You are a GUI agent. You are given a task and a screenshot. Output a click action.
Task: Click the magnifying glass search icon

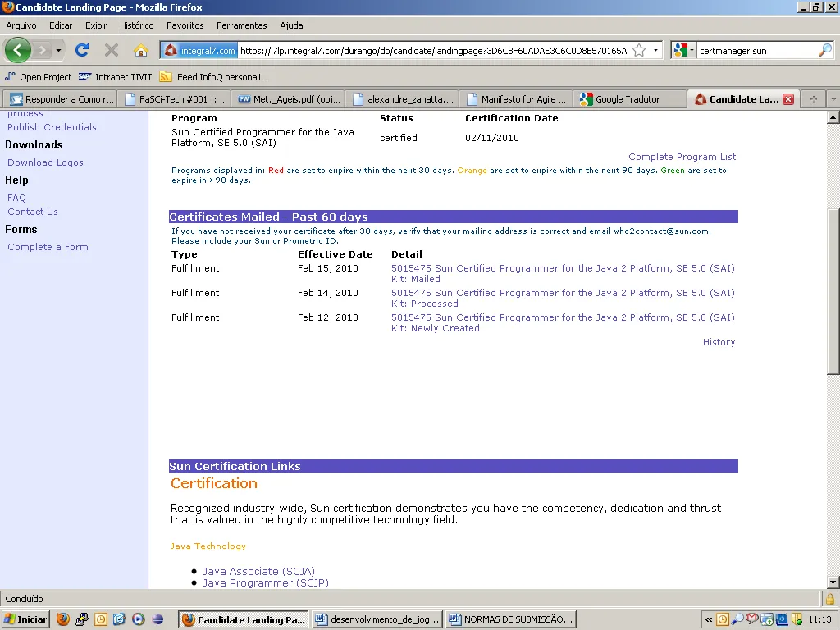pyautogui.click(x=825, y=50)
